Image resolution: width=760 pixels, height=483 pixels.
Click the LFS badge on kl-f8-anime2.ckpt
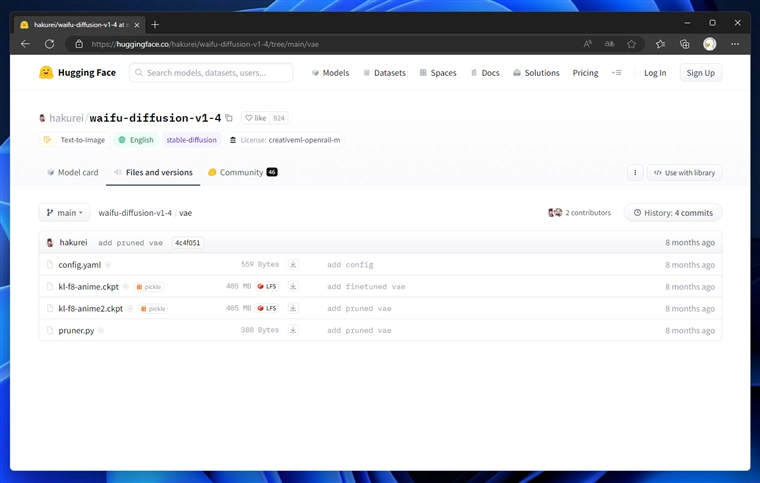(x=267, y=308)
